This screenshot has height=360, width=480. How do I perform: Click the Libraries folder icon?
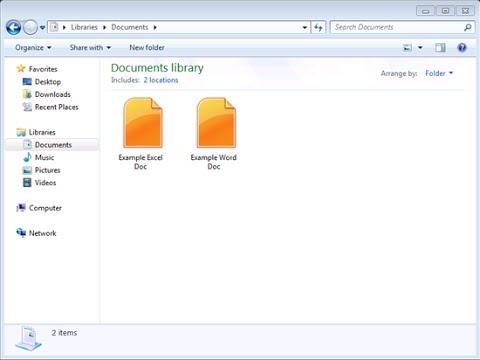21,132
